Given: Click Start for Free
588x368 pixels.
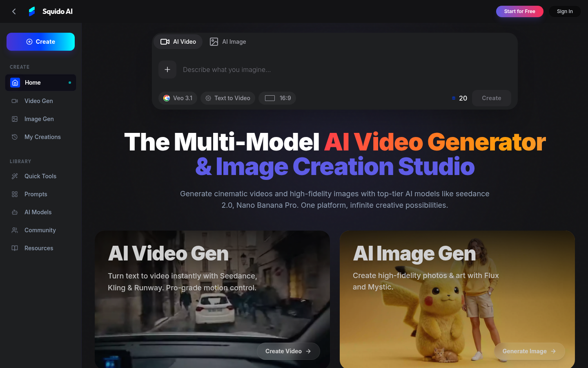Looking at the screenshot, I should pos(519,11).
